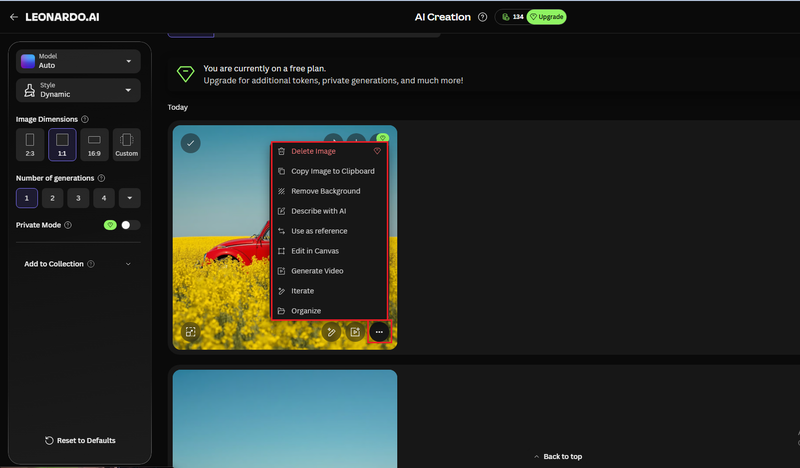The image size is (800, 468).
Task: Click the green premium badge on car image
Action: (383, 138)
